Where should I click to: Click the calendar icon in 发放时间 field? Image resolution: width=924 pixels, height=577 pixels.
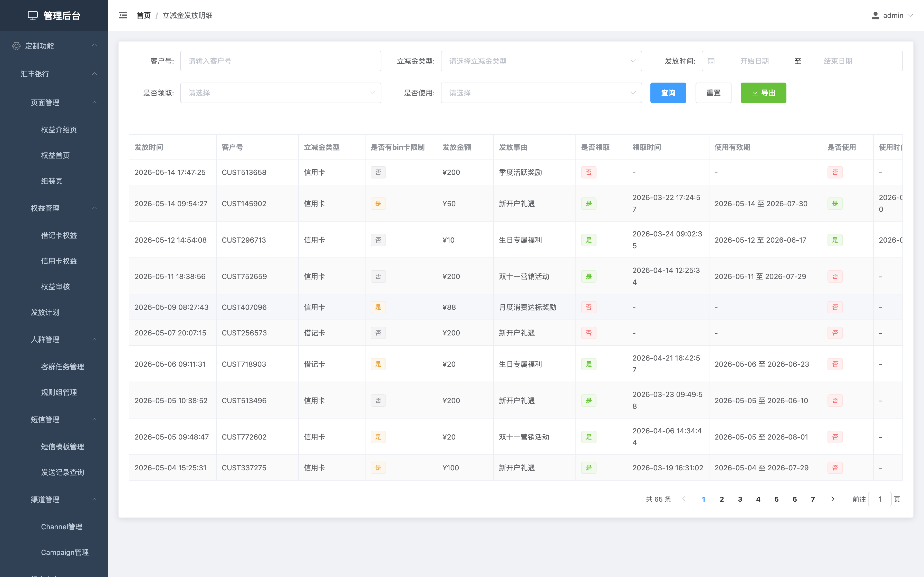(x=711, y=61)
